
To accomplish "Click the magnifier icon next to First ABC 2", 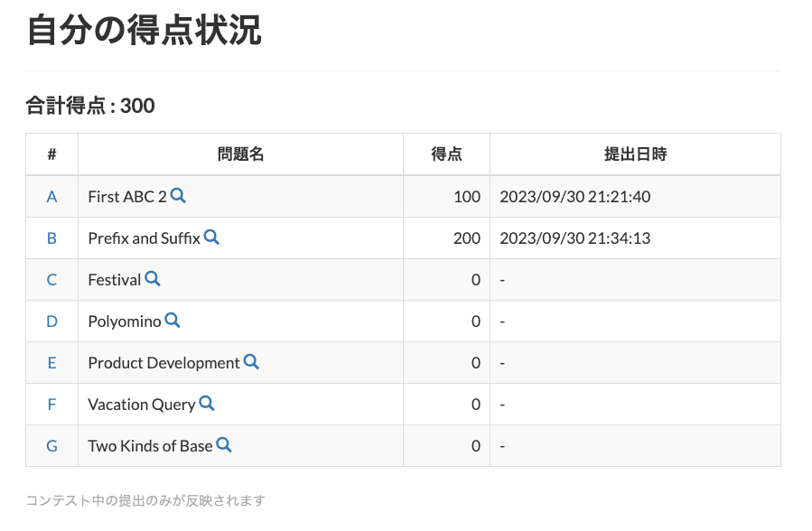I will click(x=181, y=196).
